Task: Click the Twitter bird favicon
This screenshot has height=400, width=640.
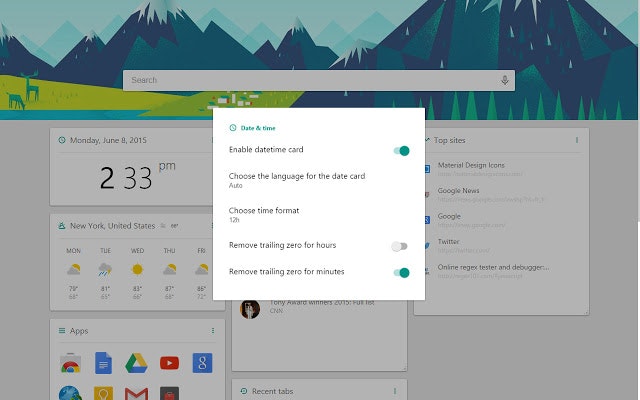Action: [427, 245]
